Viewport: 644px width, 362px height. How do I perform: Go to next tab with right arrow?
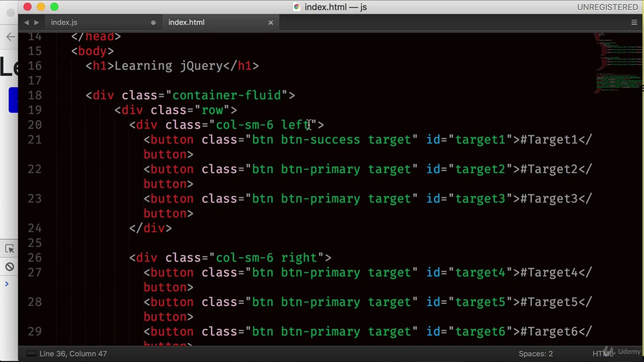[x=36, y=22]
